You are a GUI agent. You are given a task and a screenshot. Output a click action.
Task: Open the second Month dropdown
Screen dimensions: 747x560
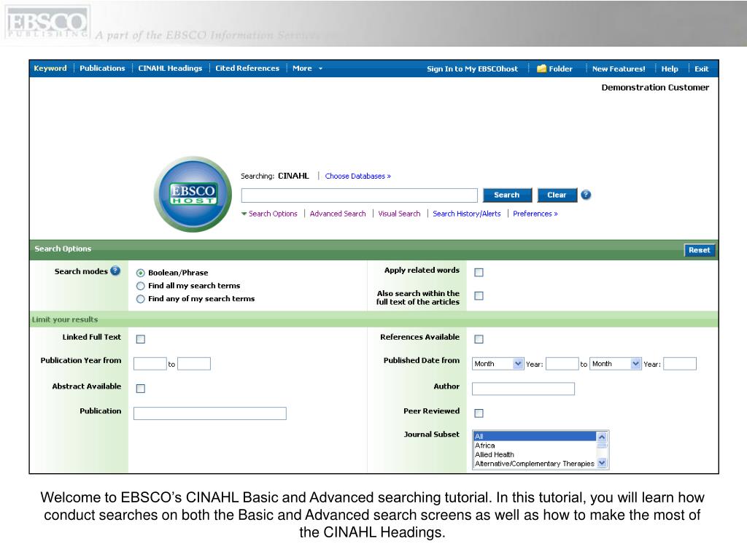pyautogui.click(x=616, y=364)
